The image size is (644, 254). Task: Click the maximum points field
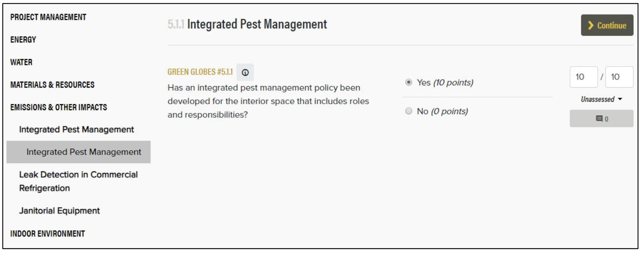(x=619, y=77)
